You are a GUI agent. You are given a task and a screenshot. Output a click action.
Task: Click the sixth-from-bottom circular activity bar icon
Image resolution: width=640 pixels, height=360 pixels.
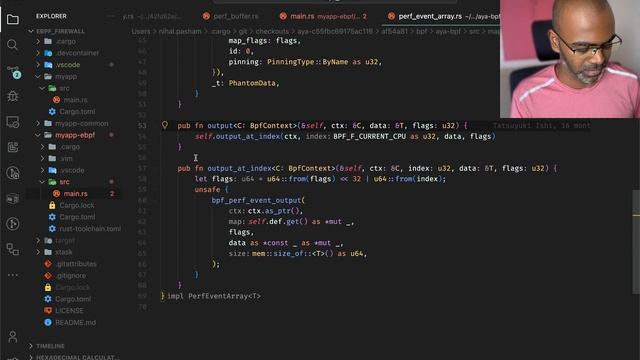tap(13, 173)
